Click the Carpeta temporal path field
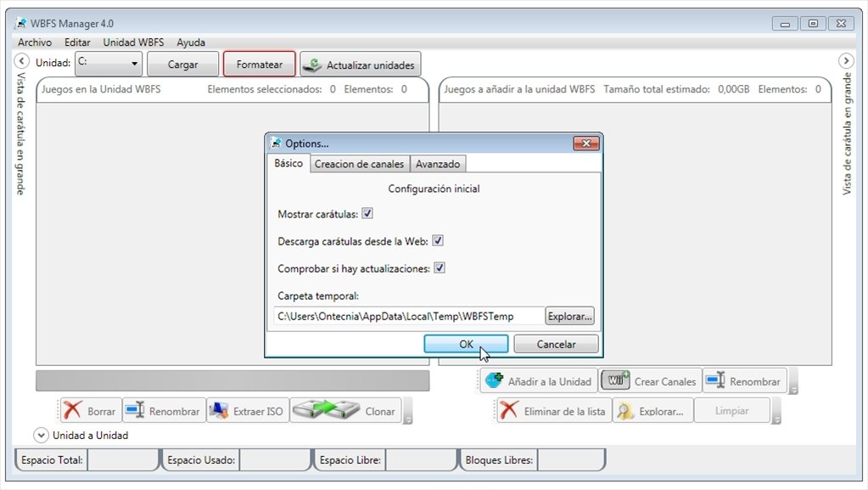The image size is (868, 490). pos(409,316)
